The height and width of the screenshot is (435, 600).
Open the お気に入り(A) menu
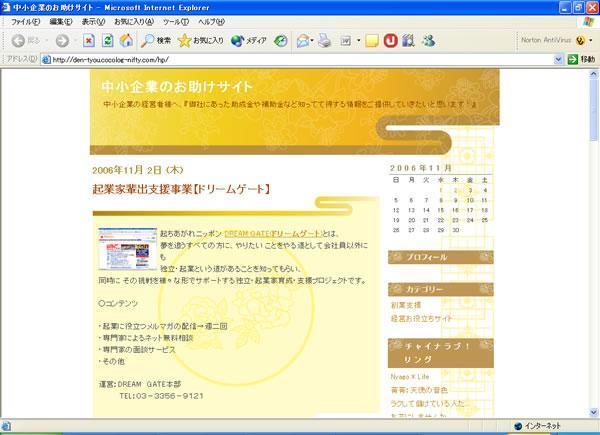pyautogui.click(x=134, y=22)
